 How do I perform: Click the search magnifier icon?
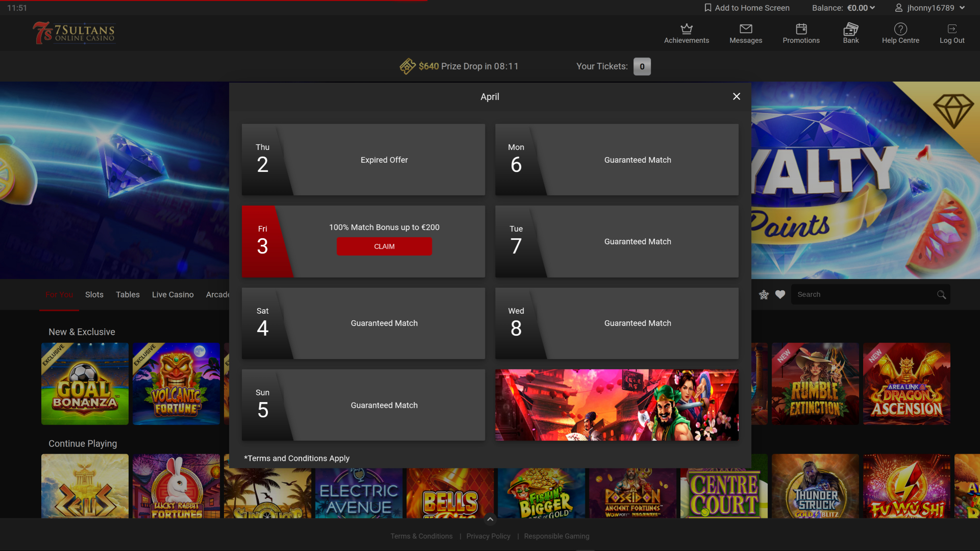point(941,294)
